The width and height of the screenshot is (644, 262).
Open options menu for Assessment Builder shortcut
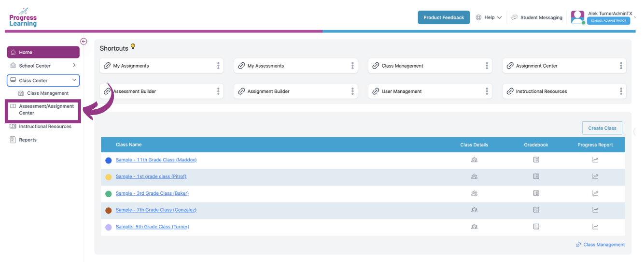(218, 91)
